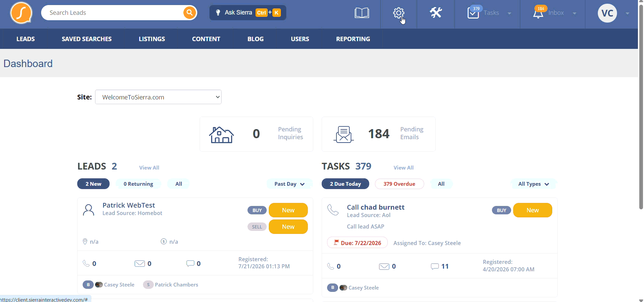Viewport: 644px width, 302px height.
Task: Open the settings gear icon
Action: 399,13
